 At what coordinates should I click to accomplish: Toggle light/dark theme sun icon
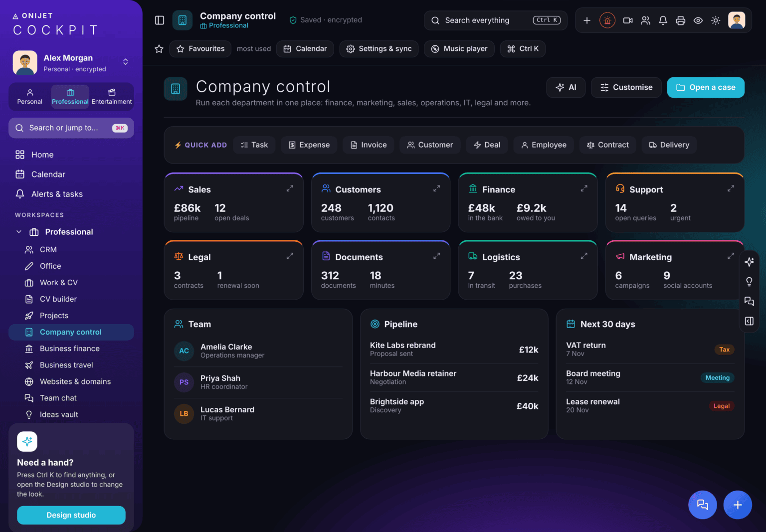click(716, 20)
